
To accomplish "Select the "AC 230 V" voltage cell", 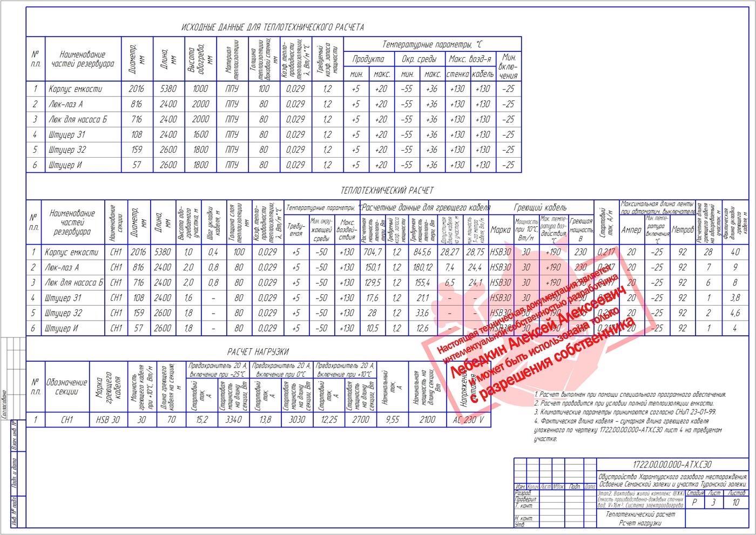I will [x=468, y=419].
